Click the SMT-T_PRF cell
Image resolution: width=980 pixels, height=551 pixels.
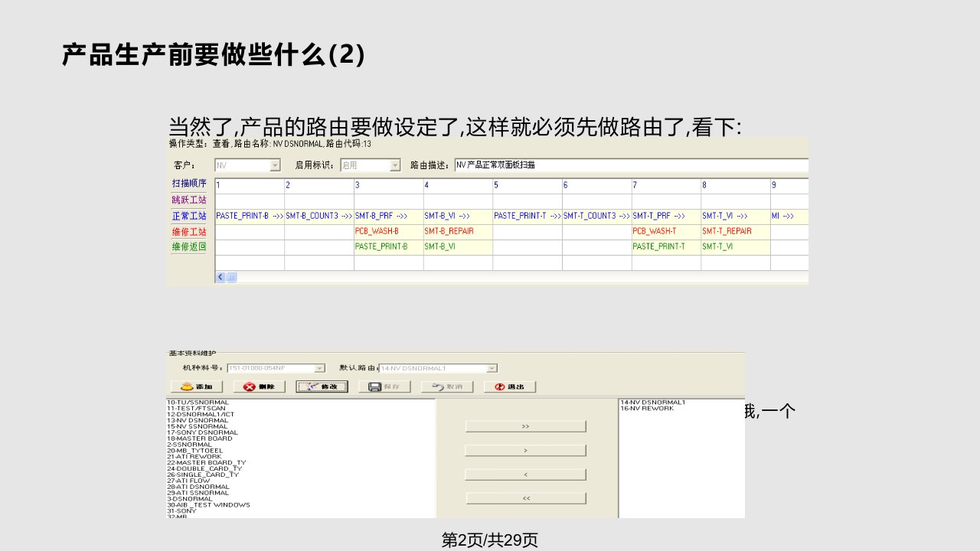[x=666, y=217]
